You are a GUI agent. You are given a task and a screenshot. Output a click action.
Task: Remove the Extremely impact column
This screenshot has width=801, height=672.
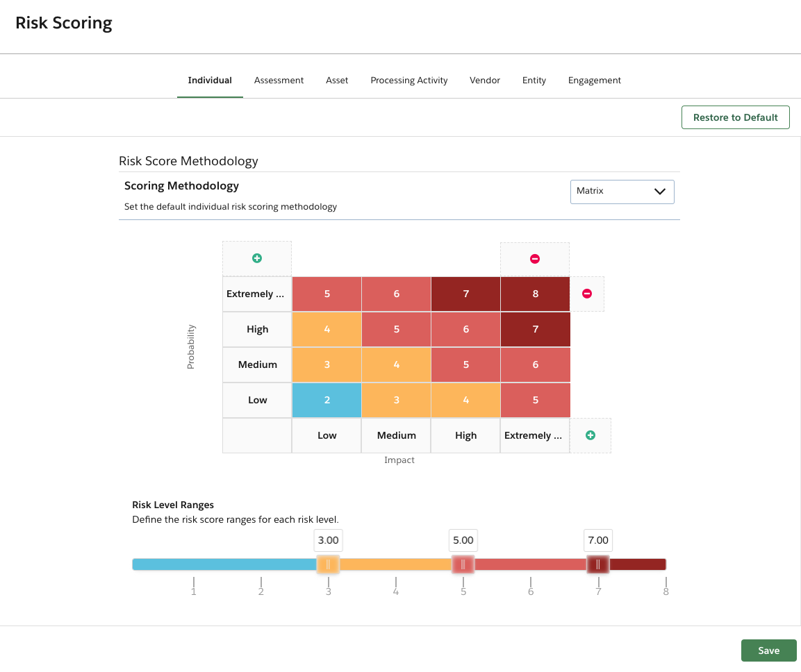535,258
